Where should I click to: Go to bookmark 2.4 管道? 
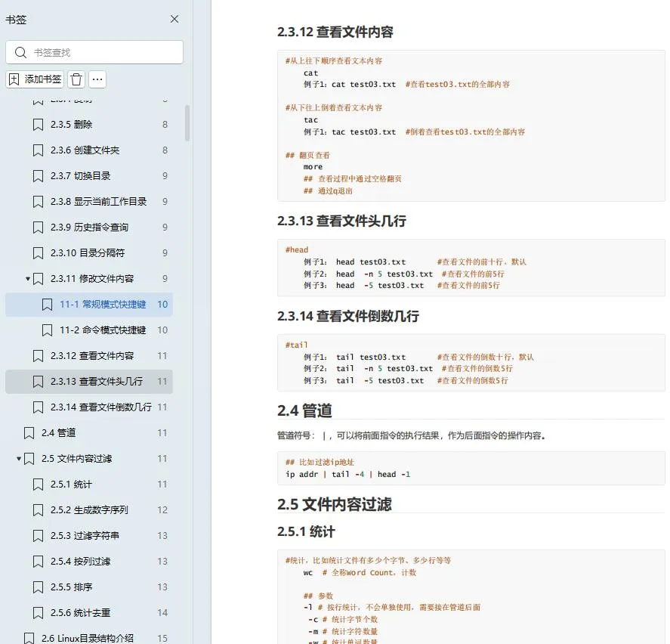(89, 433)
